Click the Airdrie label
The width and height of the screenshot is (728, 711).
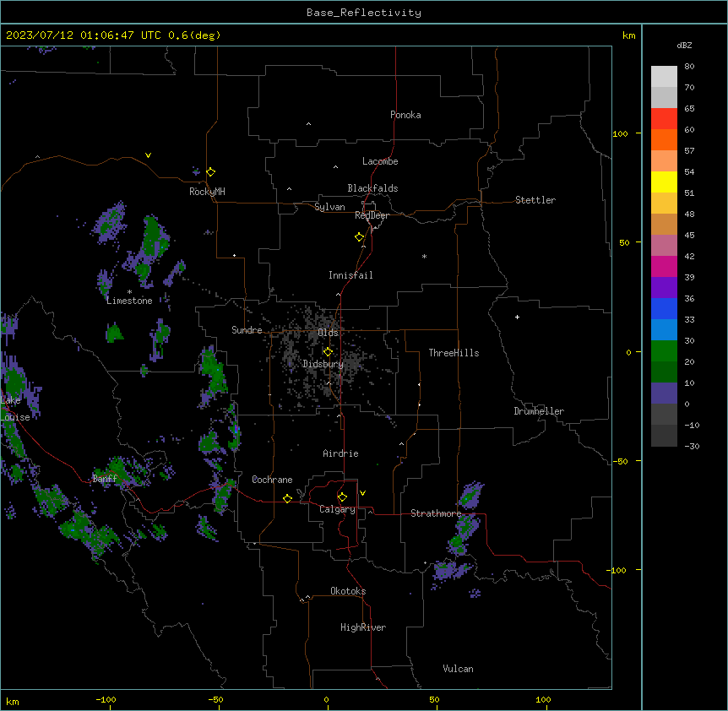341,453
